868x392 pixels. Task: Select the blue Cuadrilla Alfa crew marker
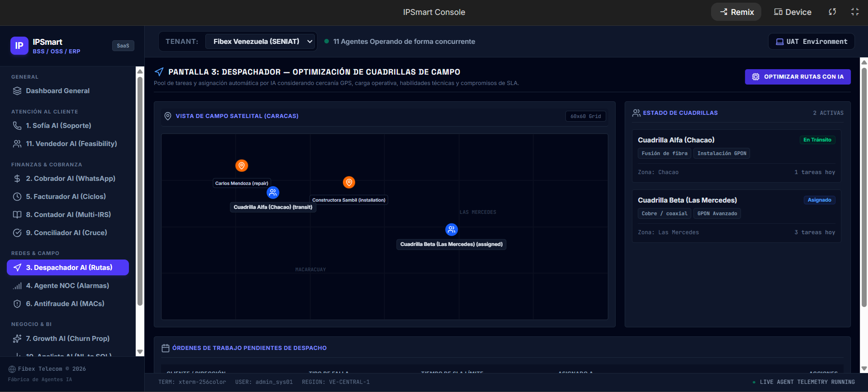click(x=273, y=193)
